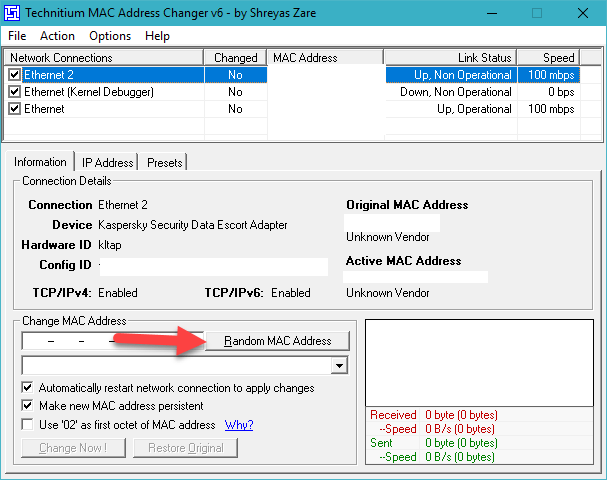Toggle the Ethernet (Kernel Debugger) checkbox
This screenshot has height=480, width=607.
tap(14, 92)
